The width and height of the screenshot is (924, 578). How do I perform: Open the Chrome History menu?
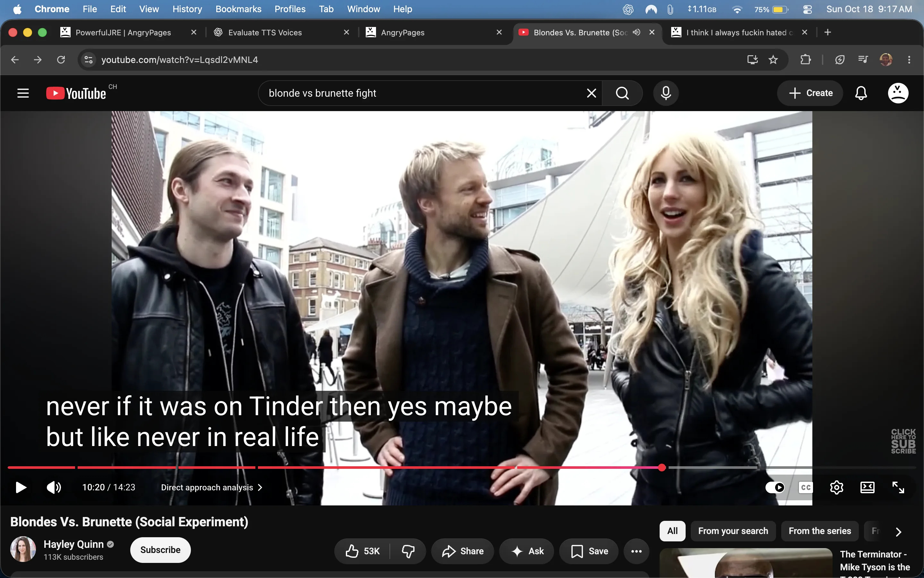[x=187, y=9]
